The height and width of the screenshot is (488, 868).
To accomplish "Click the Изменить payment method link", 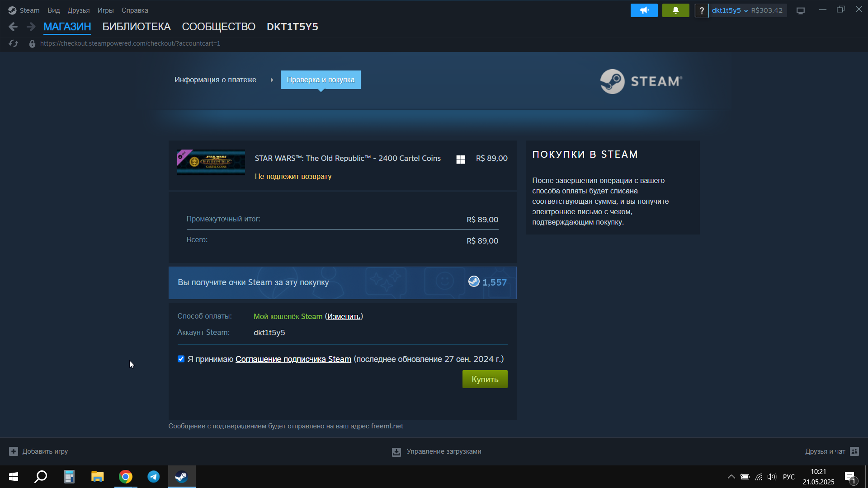I will pos(344,317).
